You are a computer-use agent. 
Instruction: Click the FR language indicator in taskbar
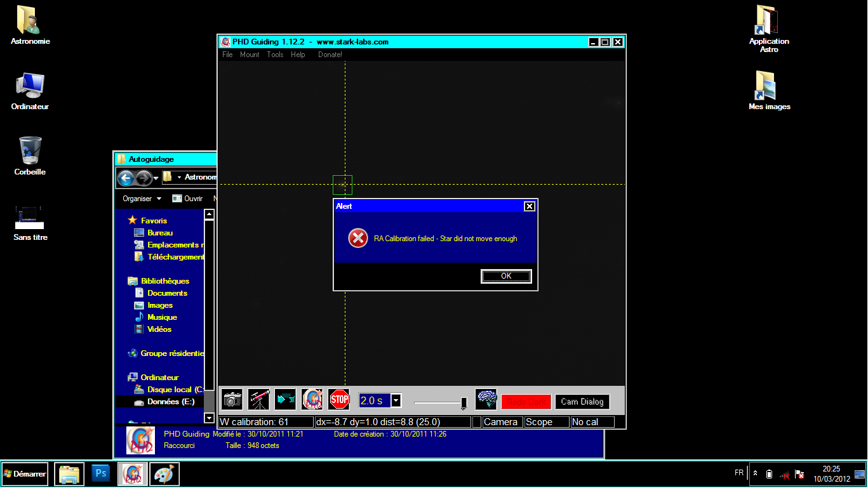pyautogui.click(x=739, y=473)
